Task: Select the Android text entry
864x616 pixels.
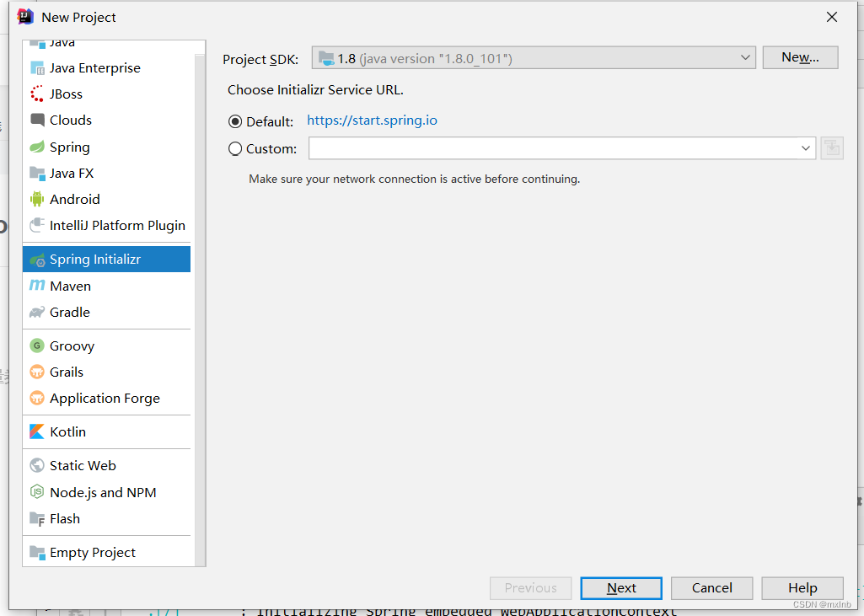Action: click(x=75, y=199)
